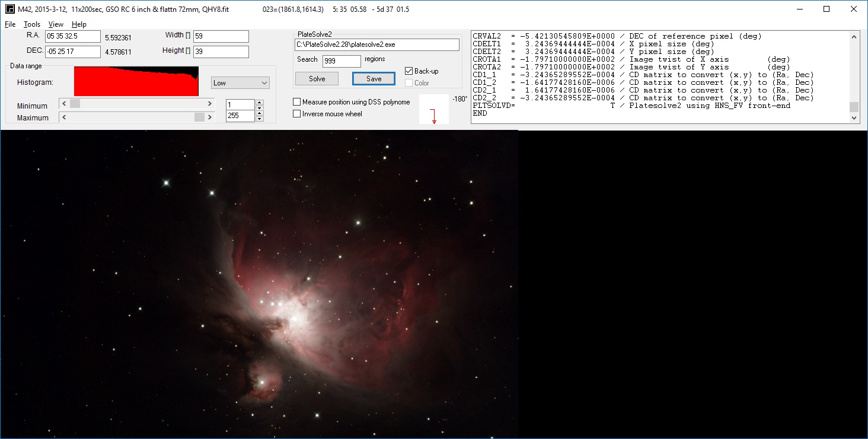Click the END header line
The height and width of the screenshot is (439, 868).
click(x=480, y=113)
